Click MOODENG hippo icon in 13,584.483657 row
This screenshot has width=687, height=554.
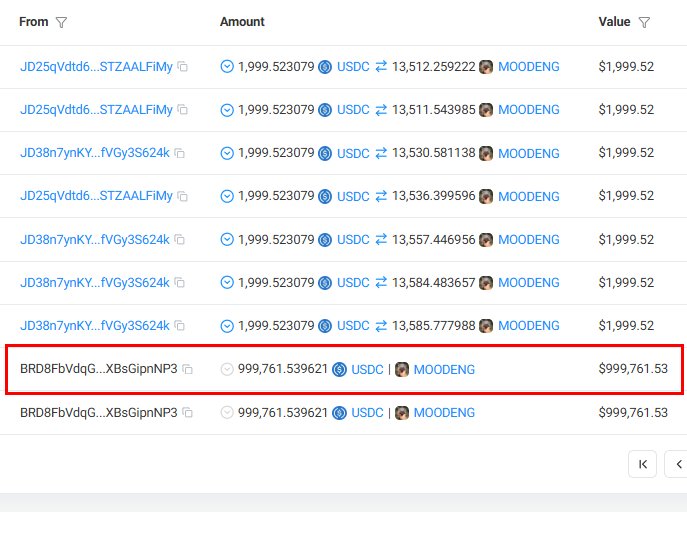coord(486,282)
